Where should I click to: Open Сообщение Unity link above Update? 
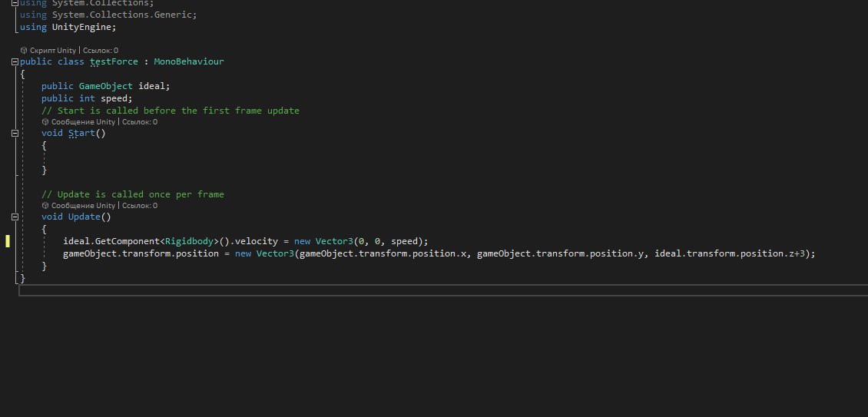(x=83, y=206)
